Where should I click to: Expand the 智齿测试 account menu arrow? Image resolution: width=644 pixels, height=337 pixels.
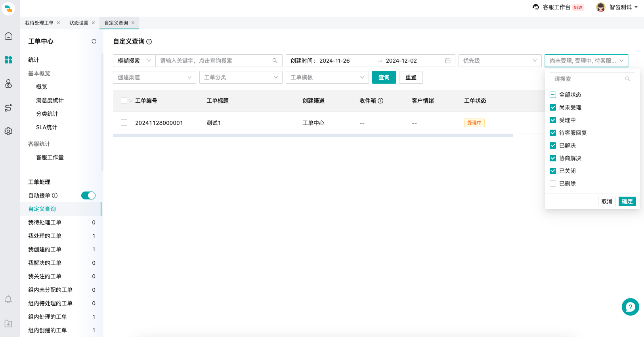(x=636, y=7)
